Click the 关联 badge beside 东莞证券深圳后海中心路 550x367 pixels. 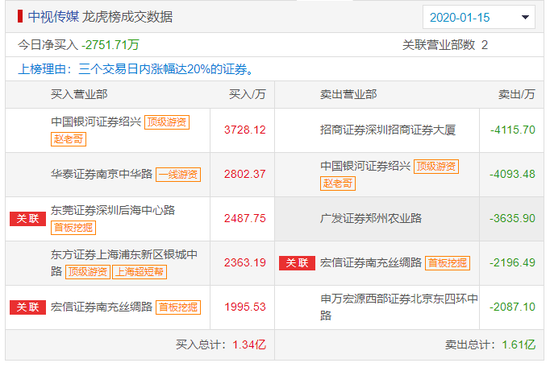click(28, 219)
